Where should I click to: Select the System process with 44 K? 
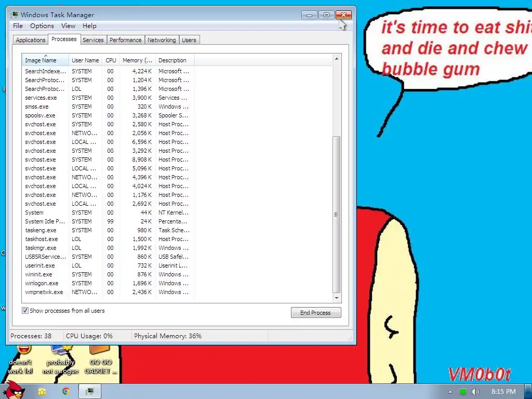[108, 212]
